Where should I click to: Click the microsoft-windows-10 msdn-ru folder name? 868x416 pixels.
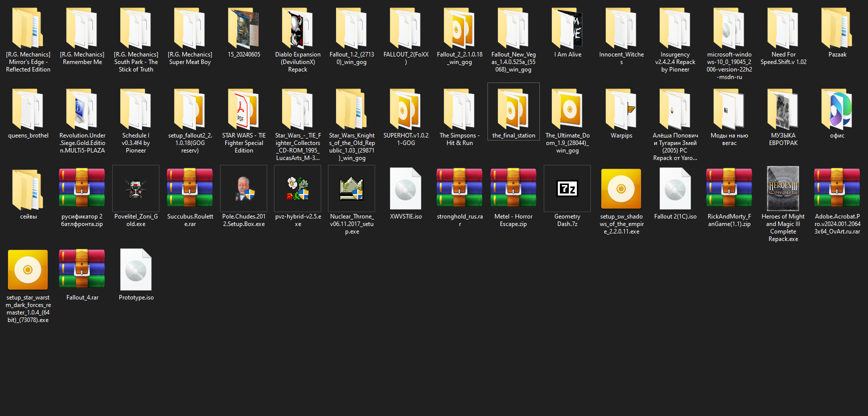(x=729, y=65)
